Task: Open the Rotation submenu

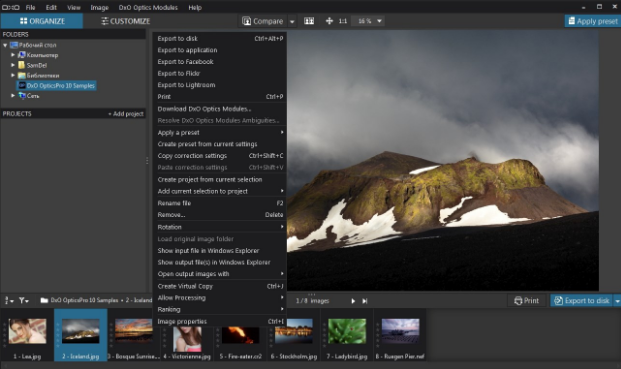Action: coord(220,227)
